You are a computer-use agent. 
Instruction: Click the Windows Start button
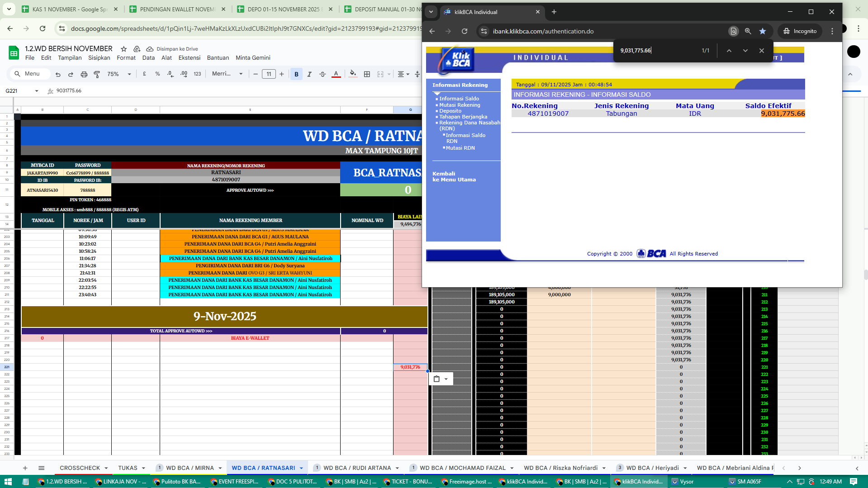pos(8,482)
